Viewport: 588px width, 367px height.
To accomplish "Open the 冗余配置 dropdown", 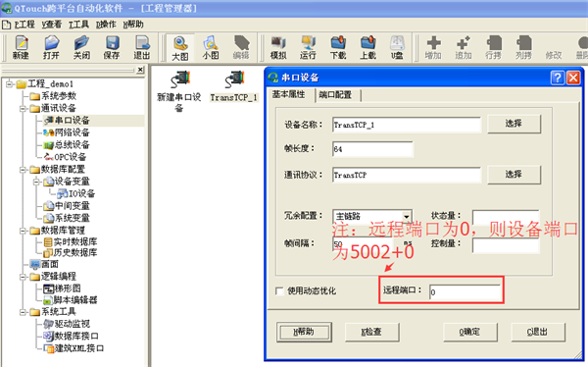I will (x=406, y=217).
